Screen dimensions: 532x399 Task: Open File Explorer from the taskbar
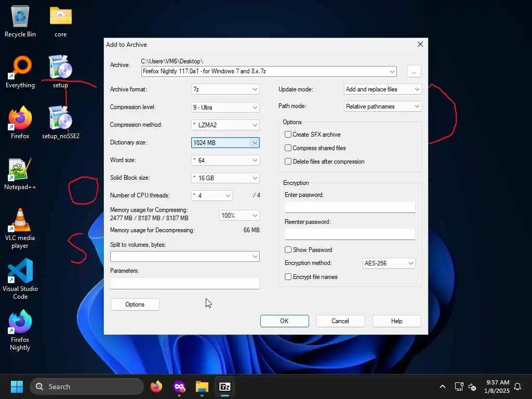[x=202, y=387]
